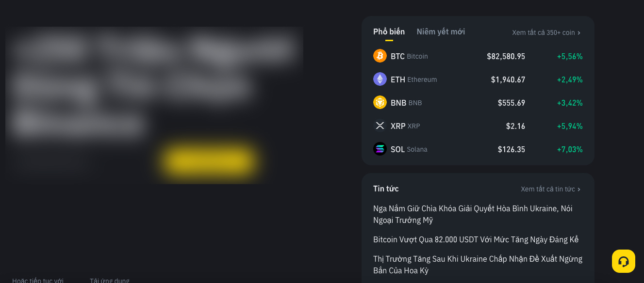Screen dimensions: 644x283
Task: Click the Bitcoin coin icon
Action: point(380,56)
